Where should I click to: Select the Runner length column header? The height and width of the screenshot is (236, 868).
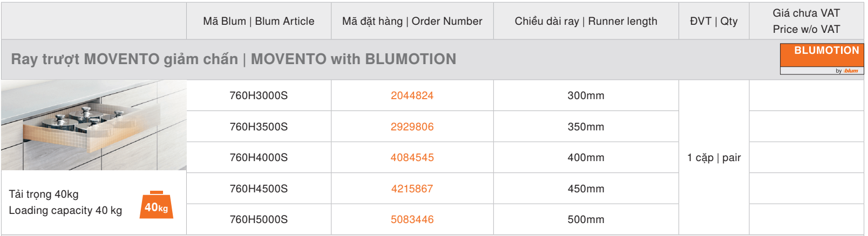tap(586, 21)
